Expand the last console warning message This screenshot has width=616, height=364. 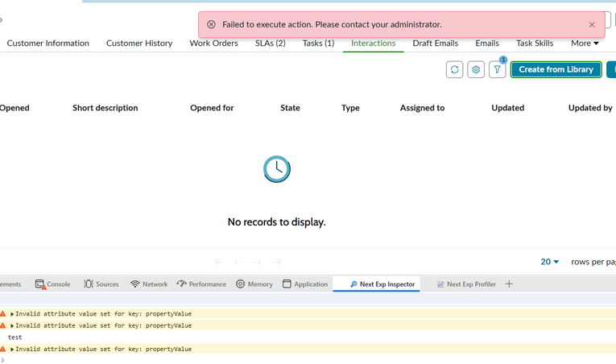pos(13,350)
